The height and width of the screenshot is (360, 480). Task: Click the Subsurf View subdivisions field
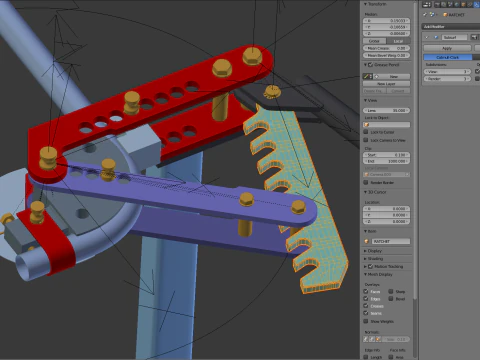[447, 72]
